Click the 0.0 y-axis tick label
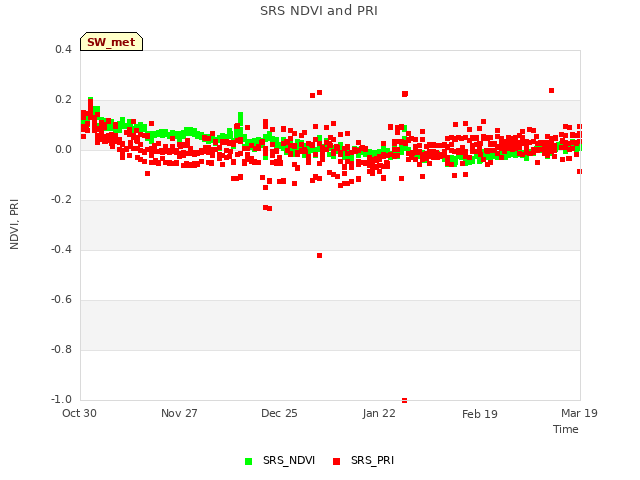The height and width of the screenshot is (480, 640). [x=63, y=150]
